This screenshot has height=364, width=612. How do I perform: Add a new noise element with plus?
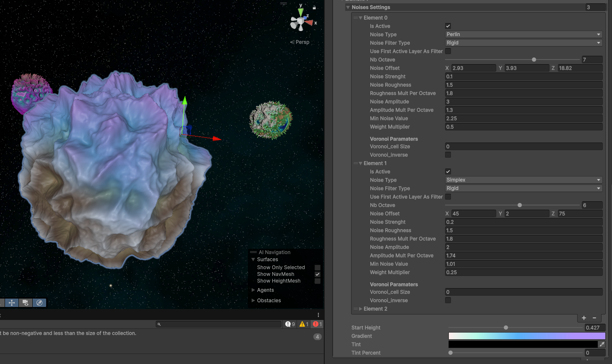pyautogui.click(x=584, y=318)
